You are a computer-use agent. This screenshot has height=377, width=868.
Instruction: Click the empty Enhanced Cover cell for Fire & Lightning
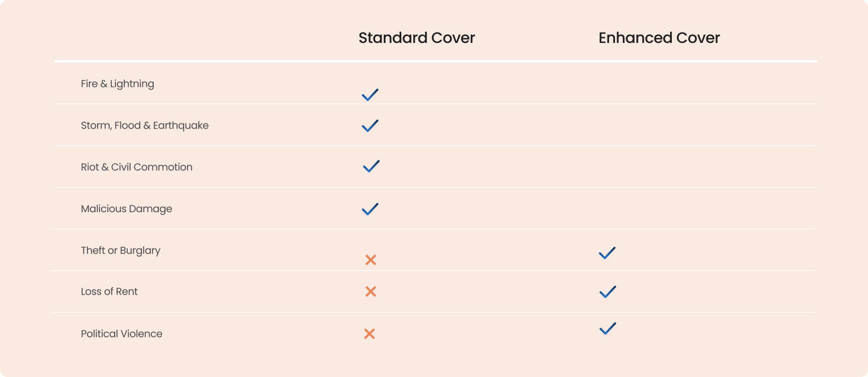(x=659, y=84)
